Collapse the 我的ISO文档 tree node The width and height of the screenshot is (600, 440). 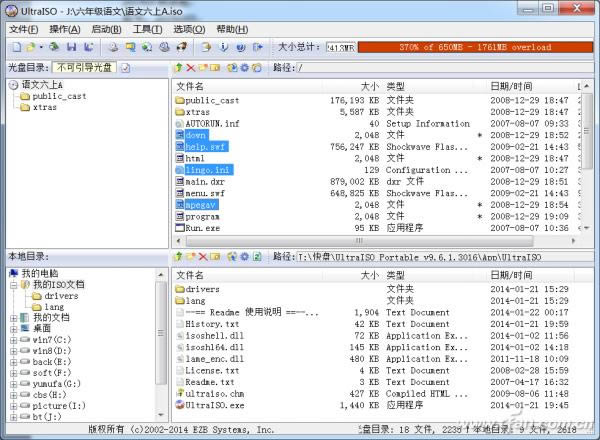(x=14, y=285)
